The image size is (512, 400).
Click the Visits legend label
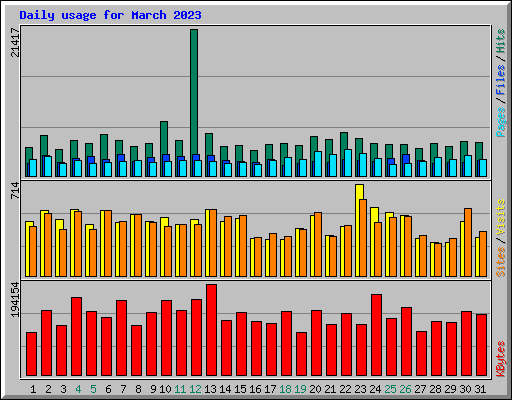coord(501,218)
